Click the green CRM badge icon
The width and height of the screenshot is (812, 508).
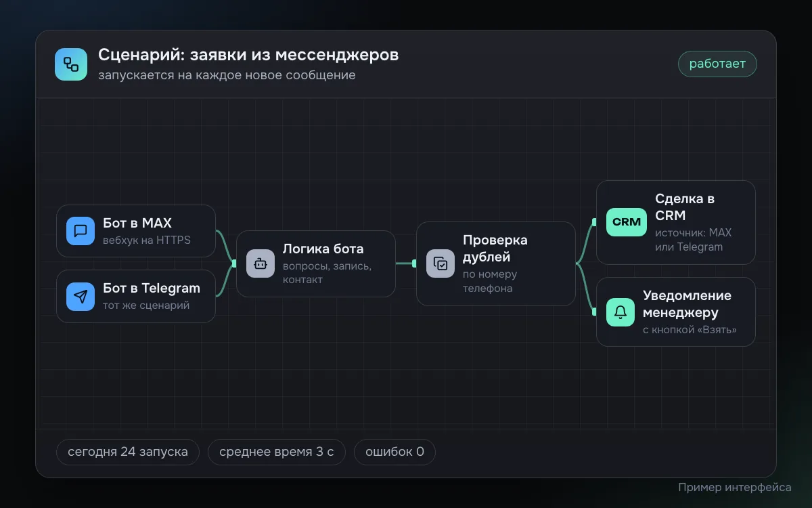[x=627, y=222]
